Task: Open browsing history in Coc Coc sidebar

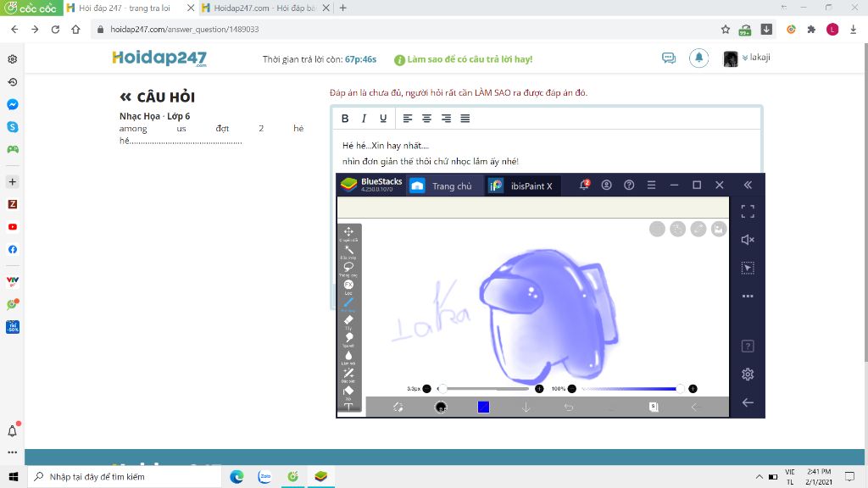Action: point(12,82)
